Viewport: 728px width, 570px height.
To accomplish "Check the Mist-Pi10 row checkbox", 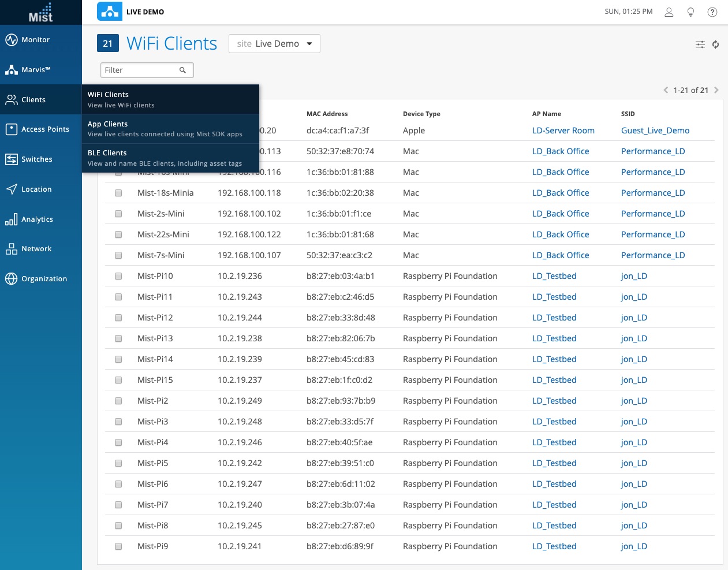I will coord(118,276).
